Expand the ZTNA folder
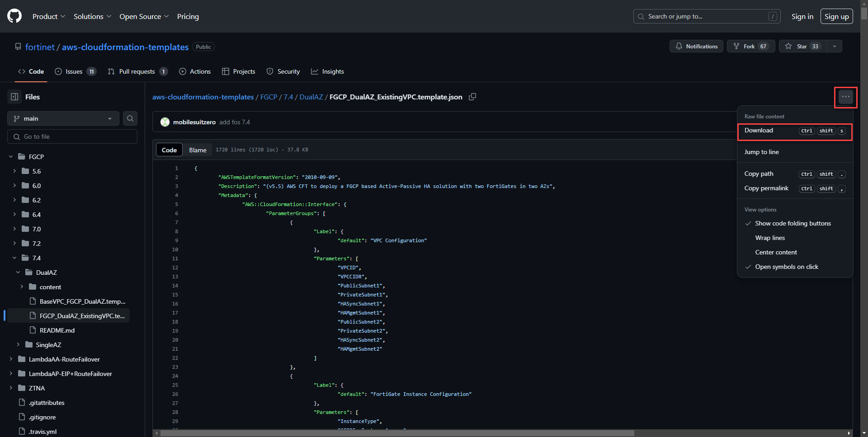The image size is (868, 437). point(11,388)
